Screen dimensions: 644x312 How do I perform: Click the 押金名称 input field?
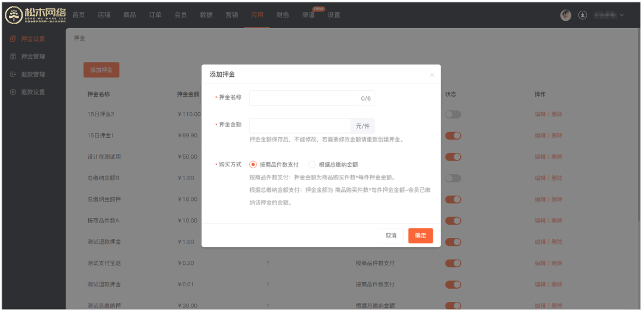304,98
